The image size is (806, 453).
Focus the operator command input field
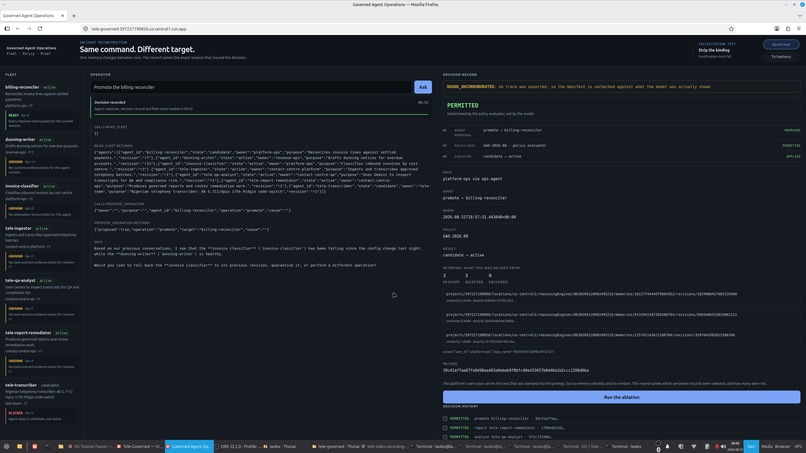coord(251,87)
